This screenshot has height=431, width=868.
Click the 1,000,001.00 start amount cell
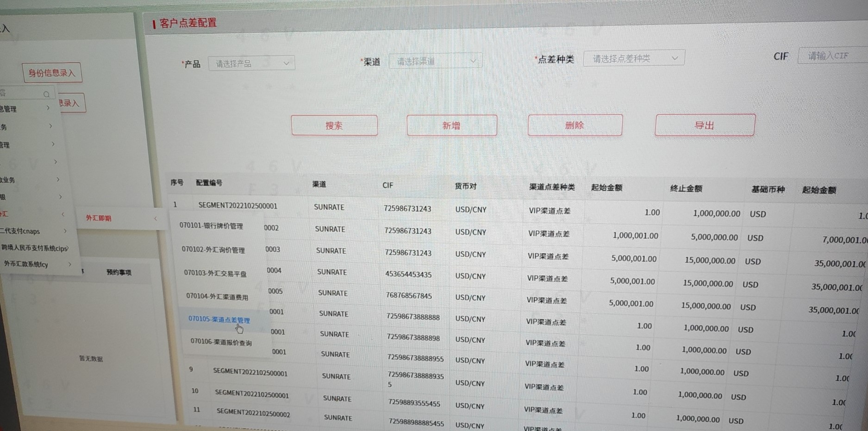(x=635, y=235)
